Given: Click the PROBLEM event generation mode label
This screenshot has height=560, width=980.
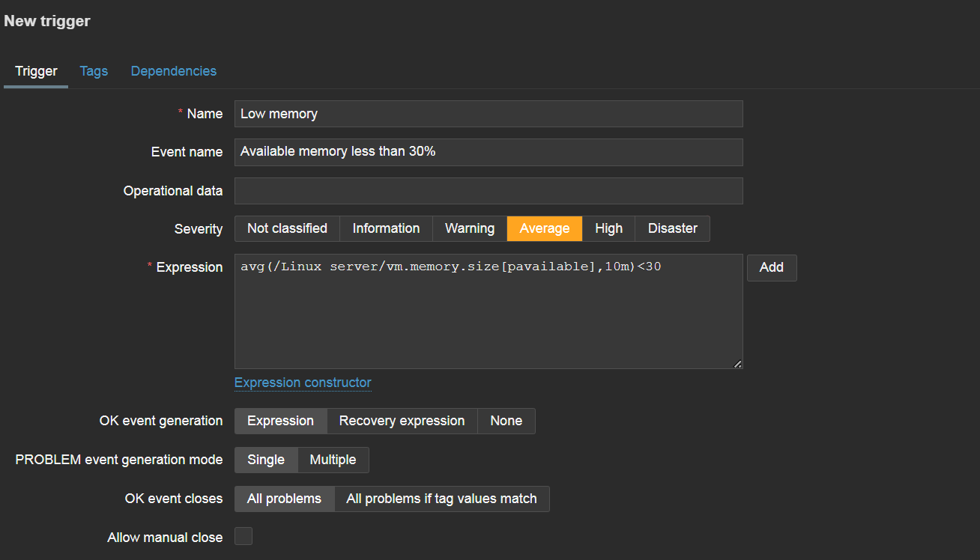Looking at the screenshot, I should pos(119,460).
